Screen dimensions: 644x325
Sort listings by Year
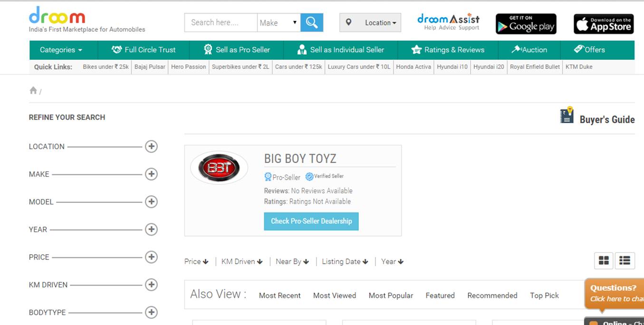click(x=393, y=261)
